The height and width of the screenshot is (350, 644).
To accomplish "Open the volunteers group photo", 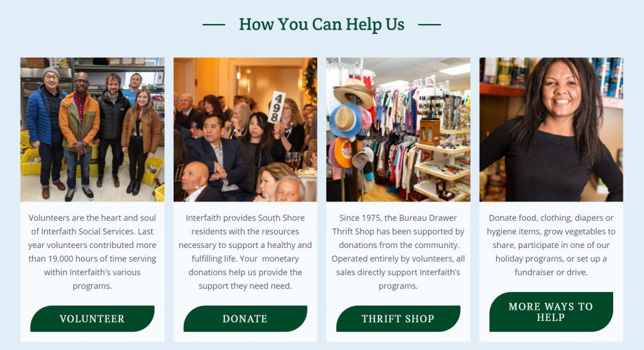I will tap(92, 130).
